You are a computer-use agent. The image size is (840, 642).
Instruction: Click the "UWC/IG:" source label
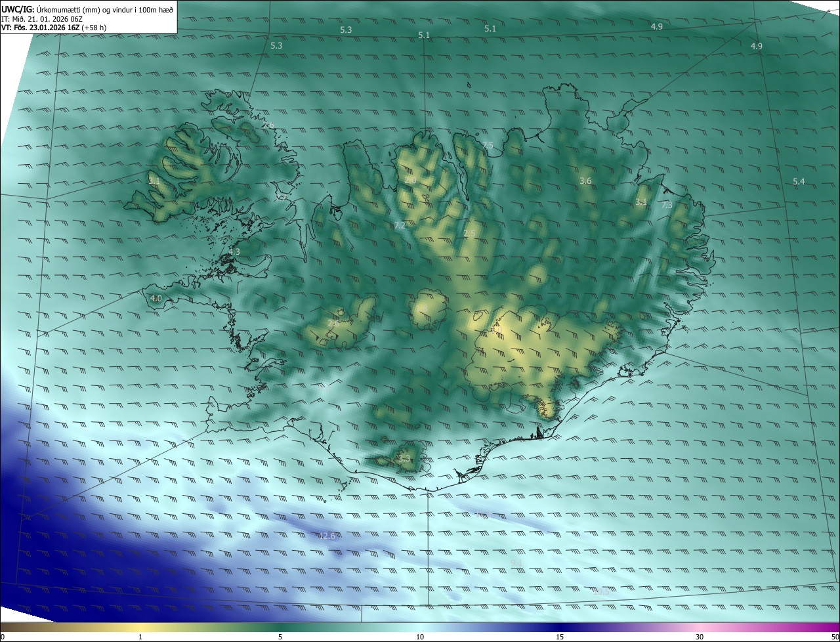(x=18, y=10)
